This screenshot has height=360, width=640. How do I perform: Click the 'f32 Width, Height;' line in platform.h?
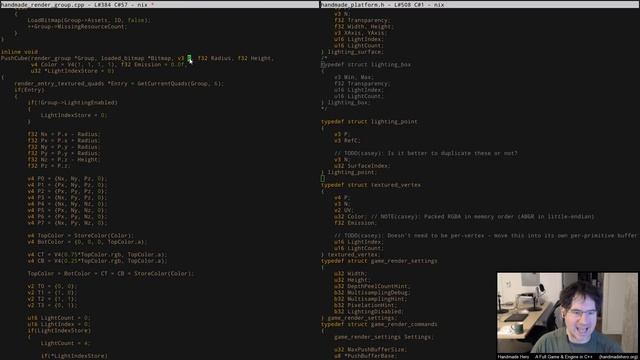pos(364,27)
